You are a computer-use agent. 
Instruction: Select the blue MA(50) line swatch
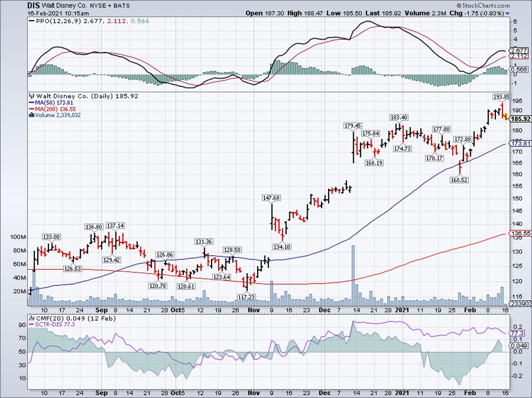tap(32, 103)
